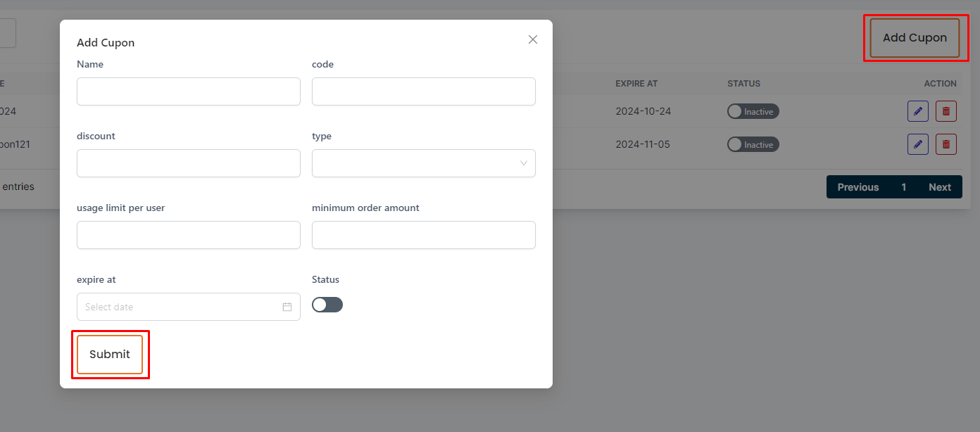
Task: Toggle the Status switch in the form
Action: click(x=327, y=305)
